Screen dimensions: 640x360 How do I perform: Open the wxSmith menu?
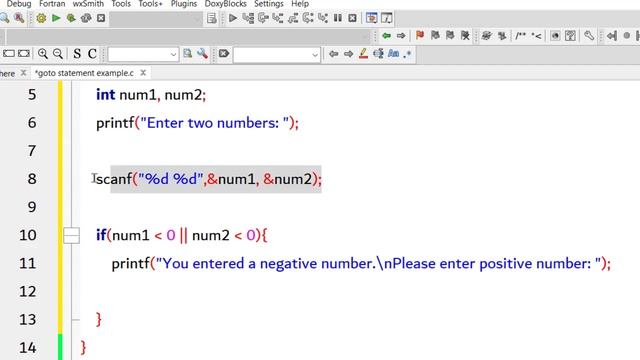tap(88, 4)
